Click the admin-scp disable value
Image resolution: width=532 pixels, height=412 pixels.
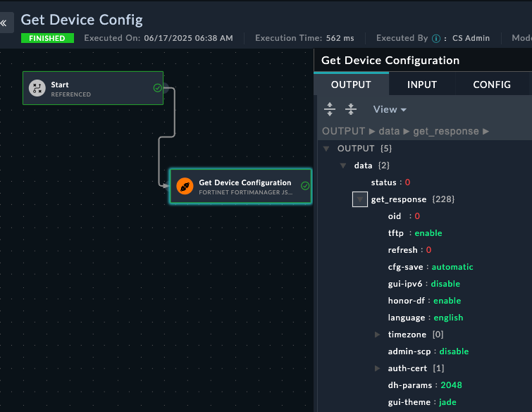click(454, 351)
